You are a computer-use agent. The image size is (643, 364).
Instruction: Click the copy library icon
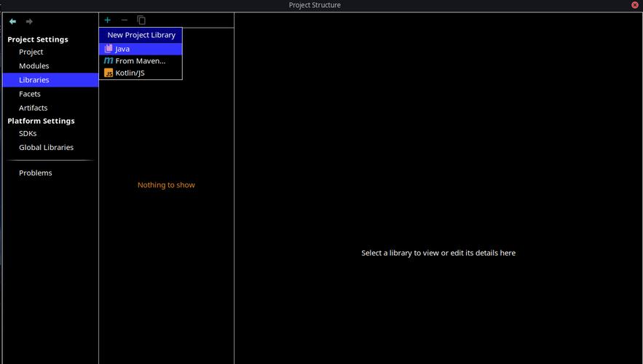[141, 20]
